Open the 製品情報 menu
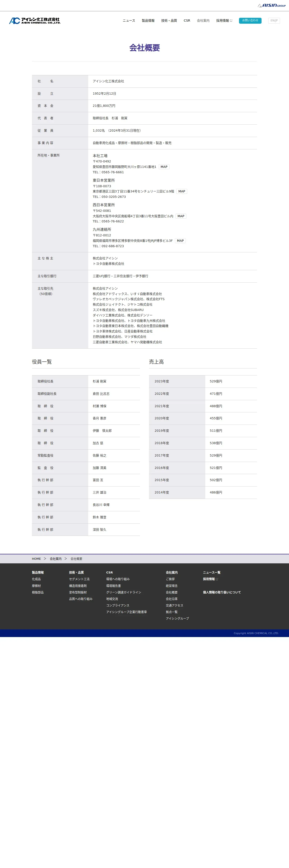 [x=148, y=21]
